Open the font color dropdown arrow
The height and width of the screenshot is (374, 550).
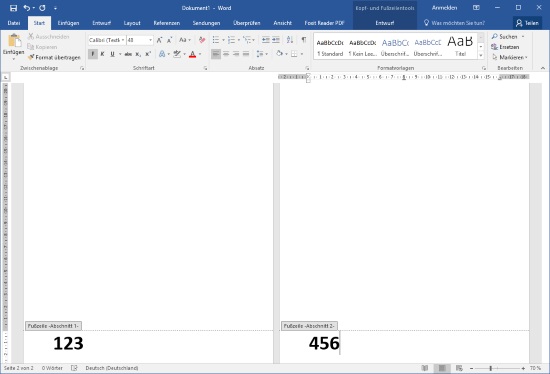(200, 54)
